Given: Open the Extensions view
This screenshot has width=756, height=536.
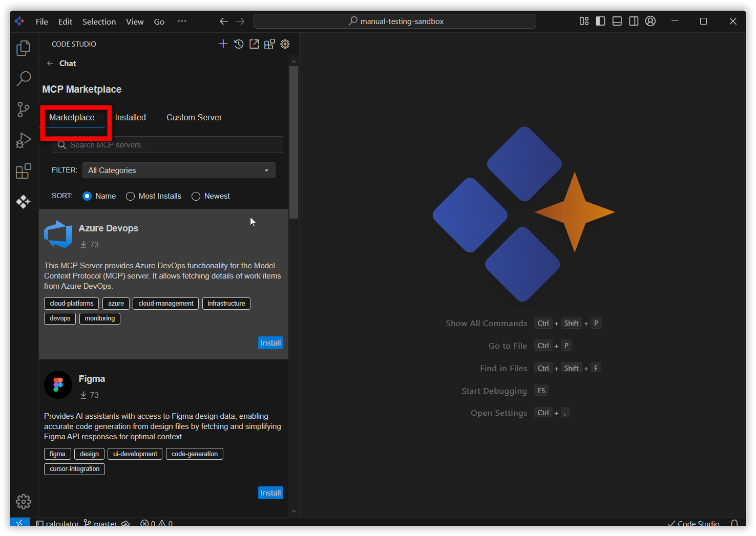Looking at the screenshot, I should (24, 171).
